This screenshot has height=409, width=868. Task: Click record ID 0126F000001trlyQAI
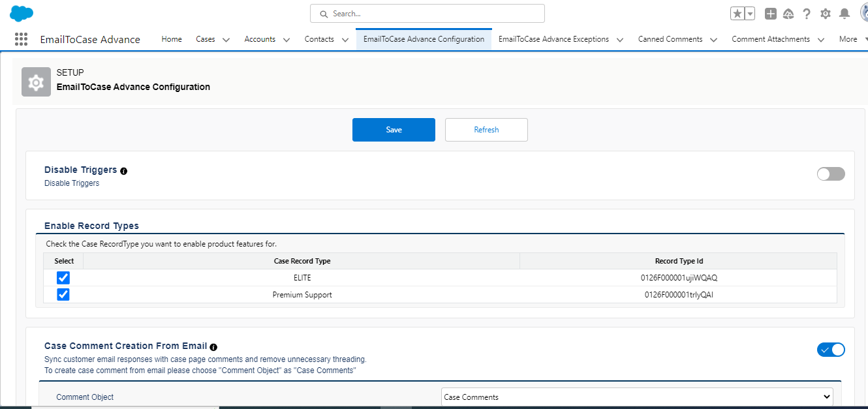click(x=679, y=295)
